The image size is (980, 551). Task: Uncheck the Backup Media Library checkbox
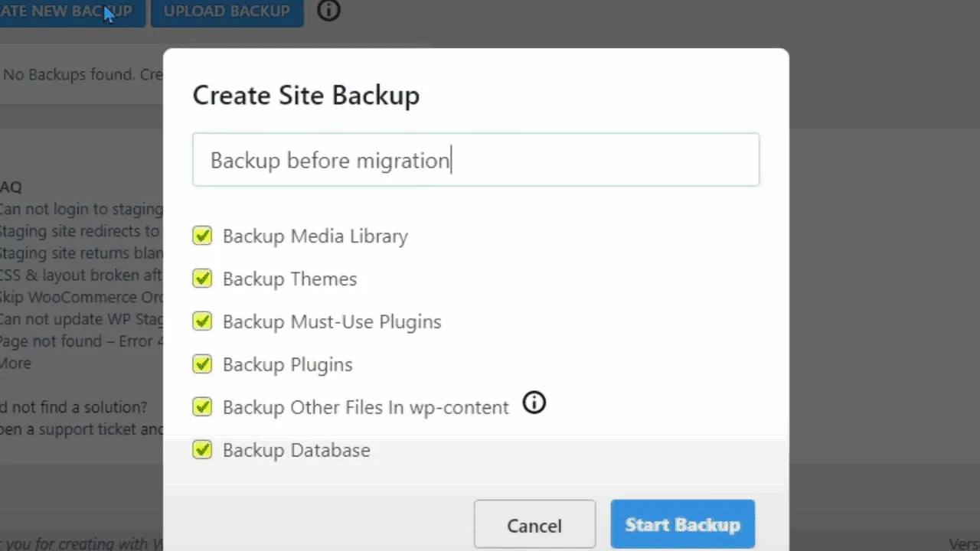[202, 236]
